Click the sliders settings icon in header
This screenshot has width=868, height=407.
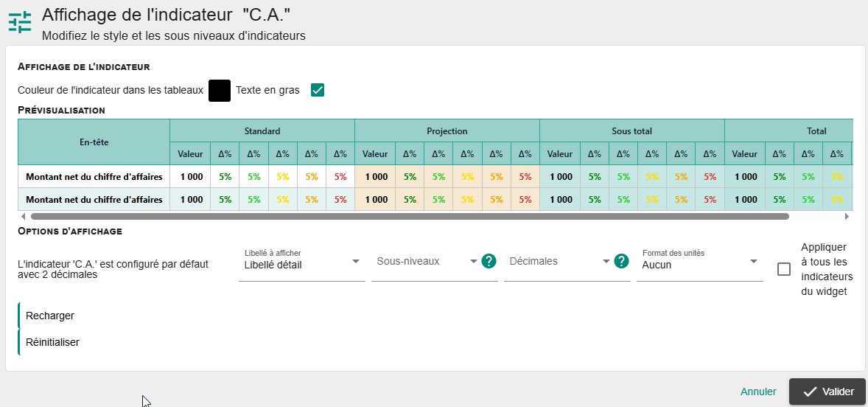click(20, 22)
